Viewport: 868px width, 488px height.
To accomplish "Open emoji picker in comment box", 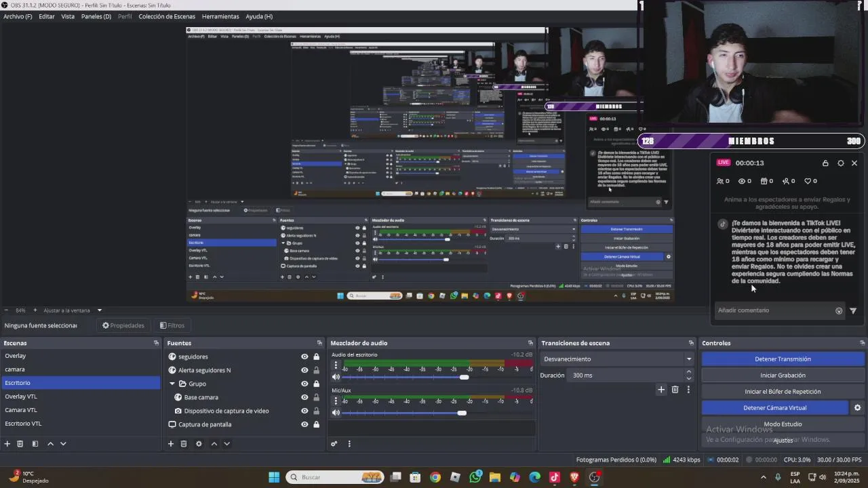I will click(x=839, y=310).
